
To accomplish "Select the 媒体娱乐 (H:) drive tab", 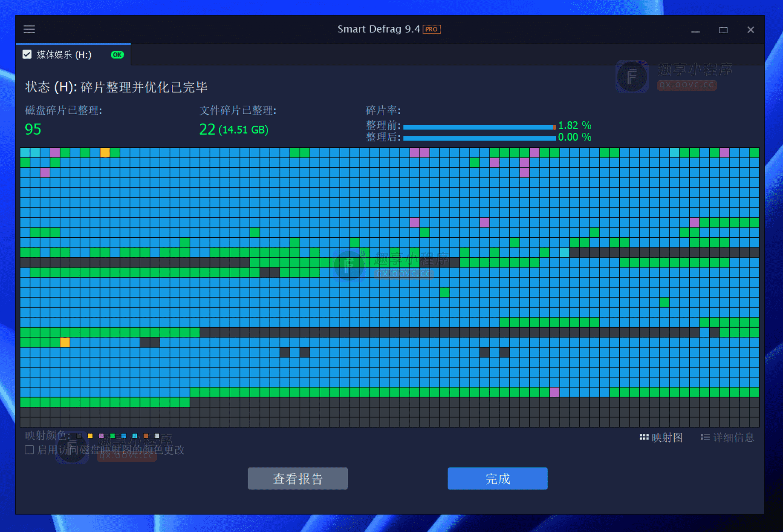I will pos(73,55).
